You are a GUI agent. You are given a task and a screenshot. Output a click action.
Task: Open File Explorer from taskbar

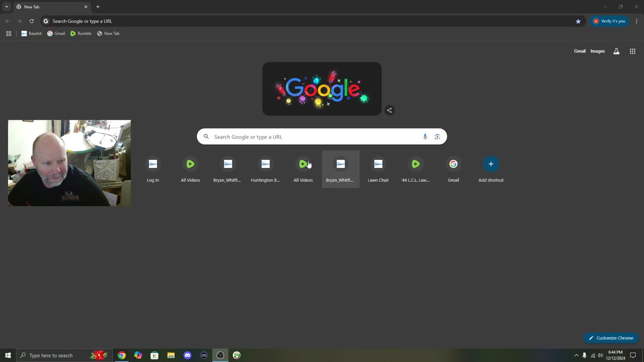[x=171, y=355]
